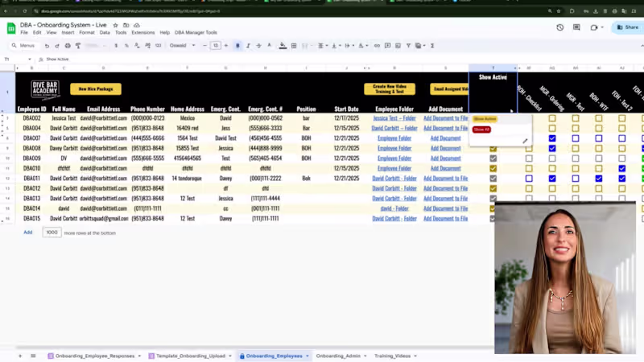
Task: Click the Create a filter icon
Action: pos(408,46)
